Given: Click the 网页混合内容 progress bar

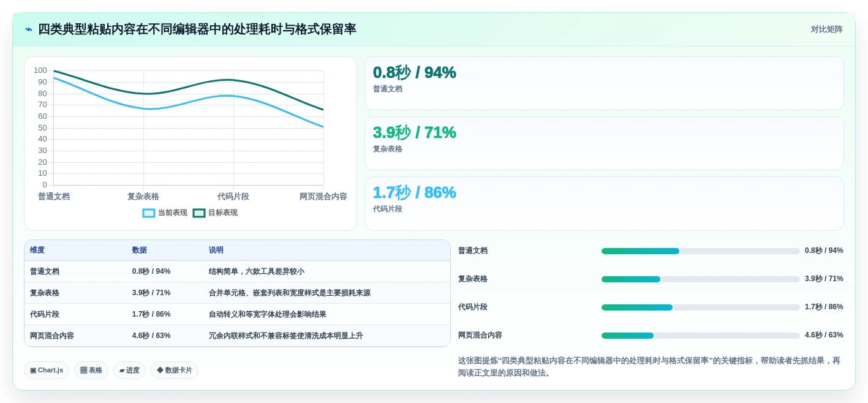Looking at the screenshot, I should click(x=701, y=336).
